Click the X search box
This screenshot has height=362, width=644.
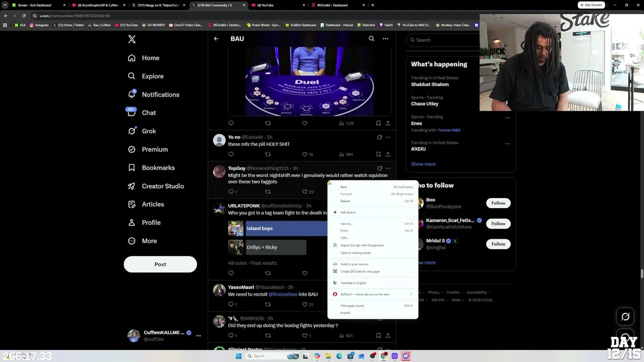coord(443,40)
